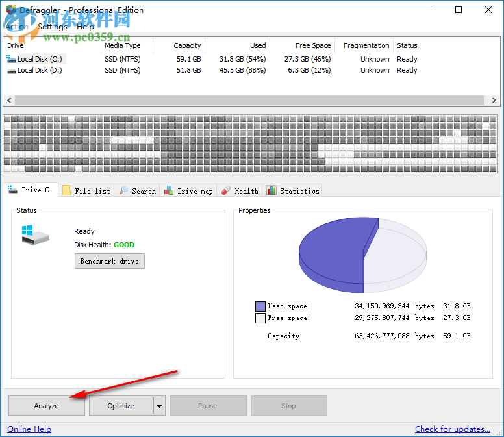
Task: Click the Optimize button
Action: (x=121, y=406)
